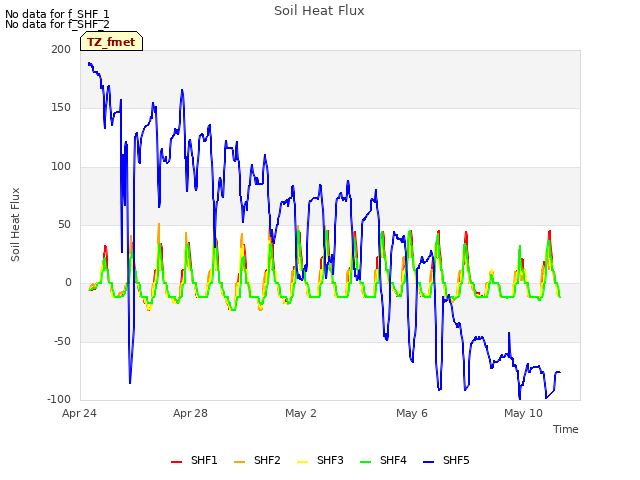The height and width of the screenshot is (480, 640).
Task: Toggle SHF3 series in the legend
Action: pos(320,460)
